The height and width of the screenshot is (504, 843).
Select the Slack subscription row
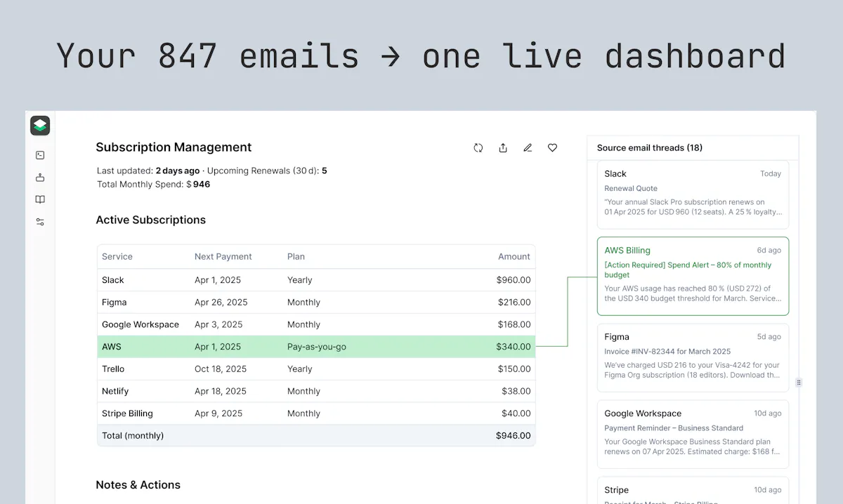pos(316,280)
